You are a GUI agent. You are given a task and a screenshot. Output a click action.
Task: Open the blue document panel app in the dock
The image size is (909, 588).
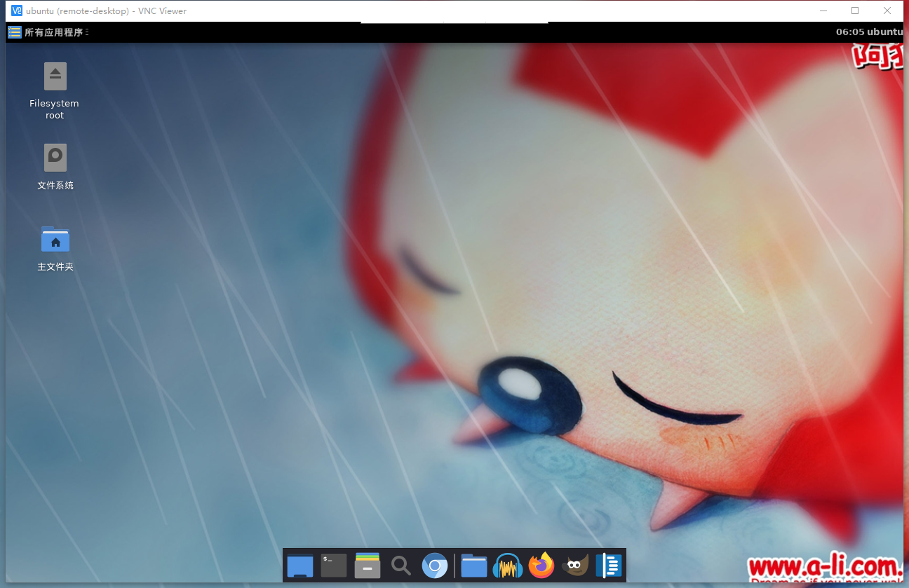click(x=609, y=566)
